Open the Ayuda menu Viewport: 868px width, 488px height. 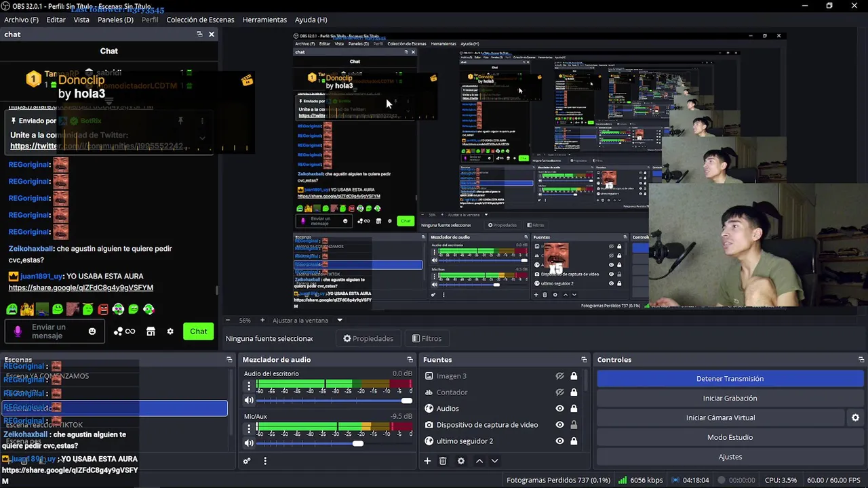pos(311,20)
